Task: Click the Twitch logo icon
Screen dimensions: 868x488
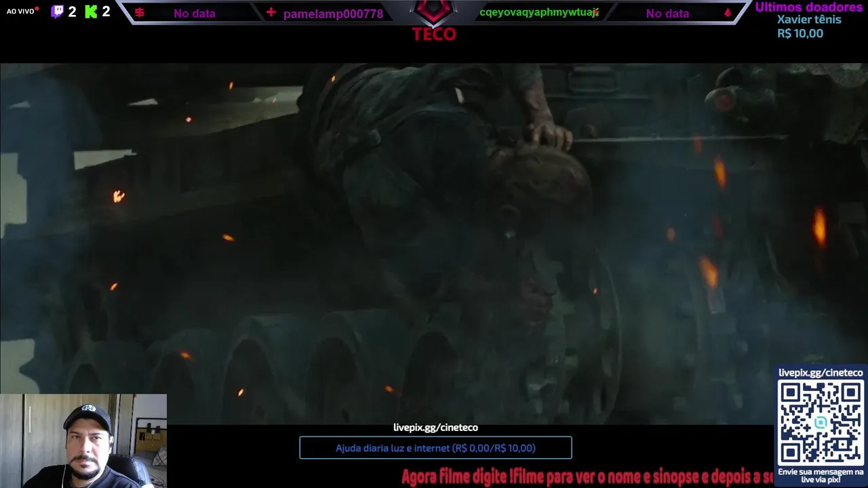Action: point(57,11)
